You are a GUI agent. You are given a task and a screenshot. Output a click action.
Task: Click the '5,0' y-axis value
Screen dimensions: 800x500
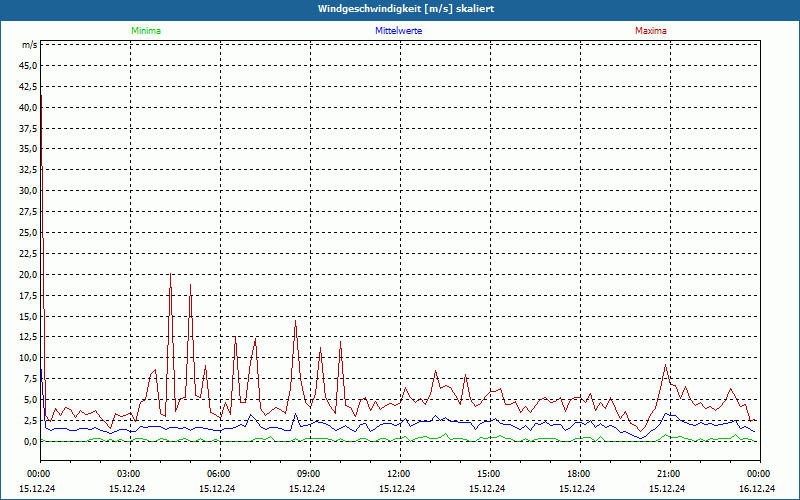click(x=30, y=399)
